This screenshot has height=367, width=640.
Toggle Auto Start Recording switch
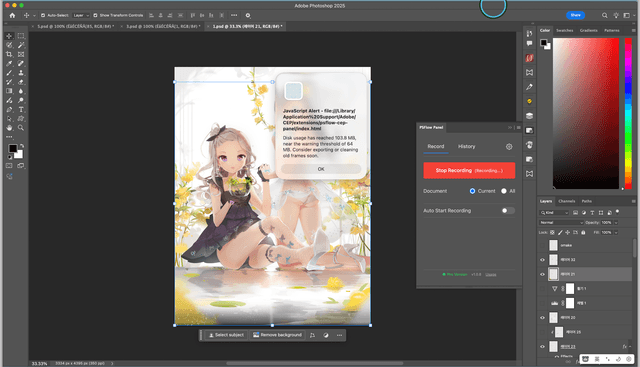(x=508, y=211)
